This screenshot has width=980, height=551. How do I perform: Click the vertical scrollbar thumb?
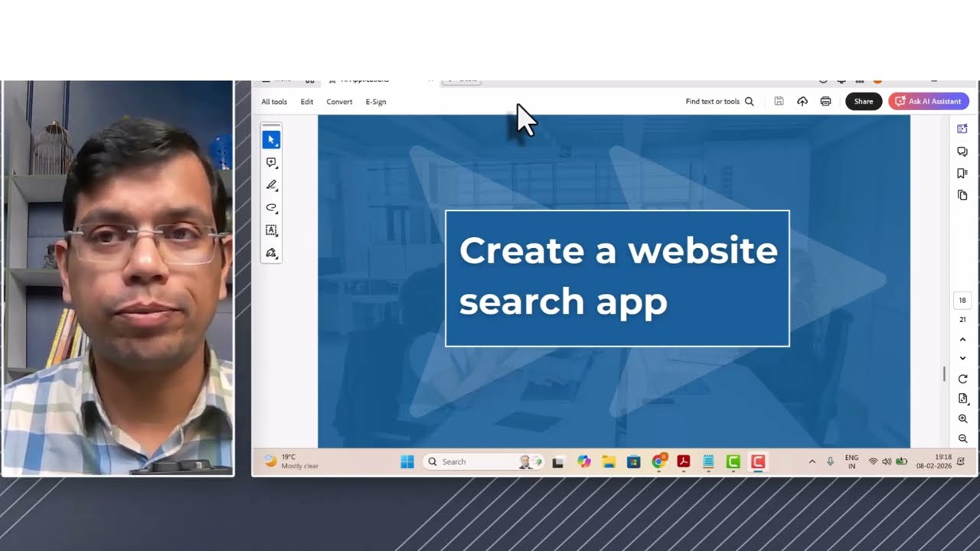[x=944, y=374]
